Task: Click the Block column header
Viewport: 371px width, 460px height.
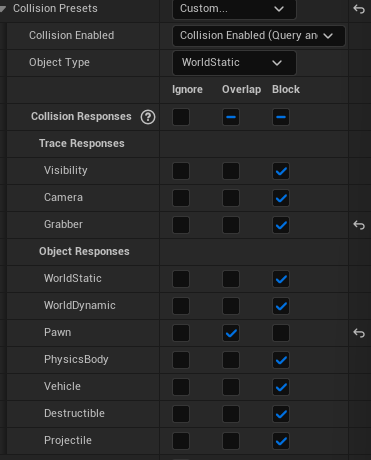Action: (286, 89)
